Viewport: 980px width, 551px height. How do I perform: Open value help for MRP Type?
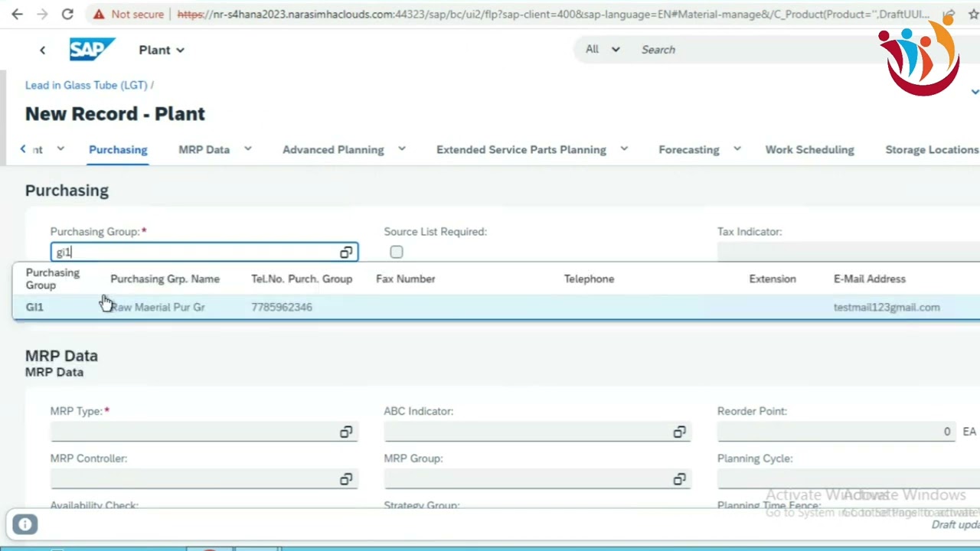(346, 432)
